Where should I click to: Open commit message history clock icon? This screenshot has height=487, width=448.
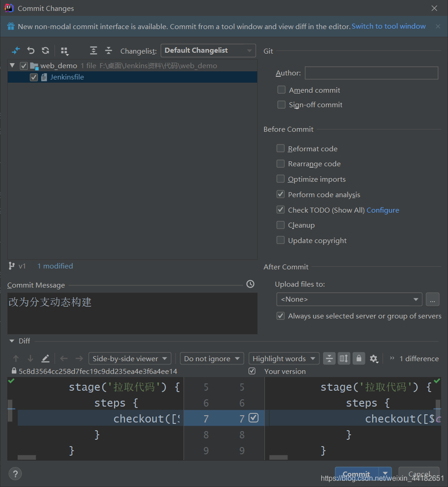tap(250, 284)
